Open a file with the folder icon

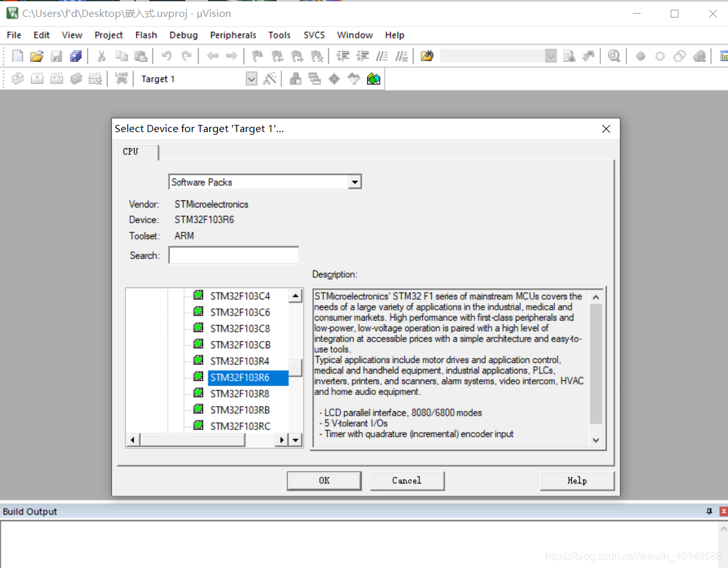pos(36,56)
